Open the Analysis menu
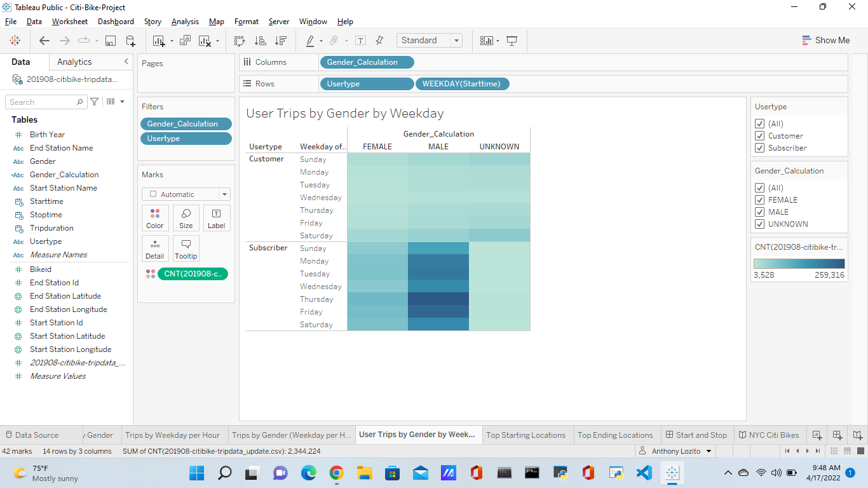This screenshot has width=868, height=488. 185,22
